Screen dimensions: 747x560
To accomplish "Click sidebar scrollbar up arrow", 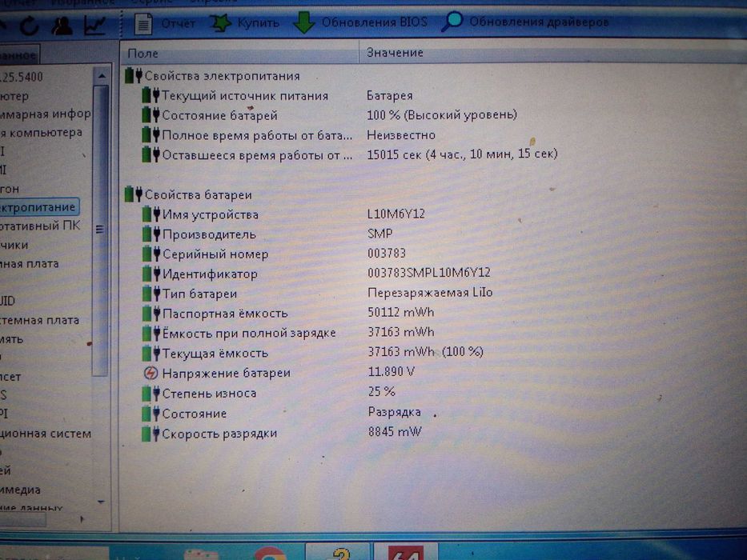I will pos(102,76).
